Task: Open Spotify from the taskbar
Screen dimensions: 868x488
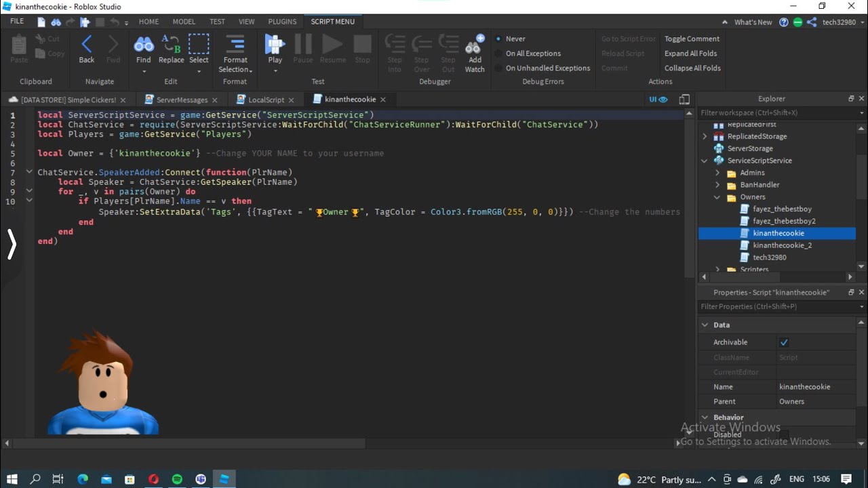Action: pyautogui.click(x=177, y=479)
